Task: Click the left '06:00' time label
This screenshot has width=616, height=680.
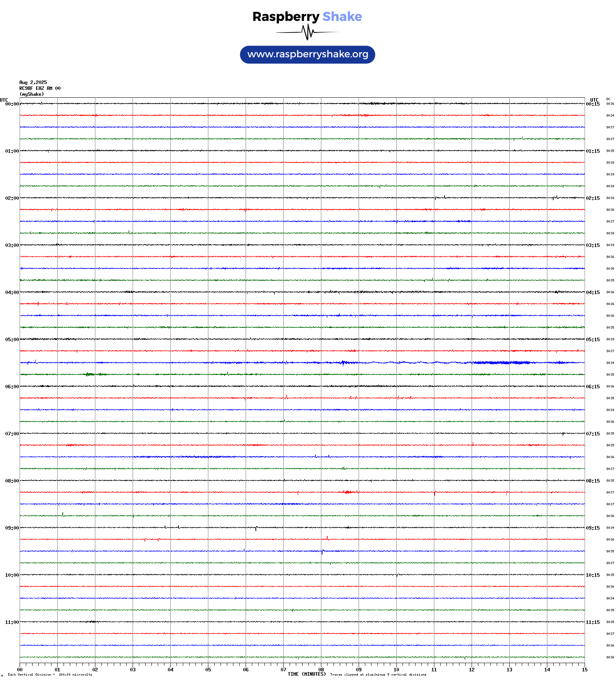Action: pos(12,387)
